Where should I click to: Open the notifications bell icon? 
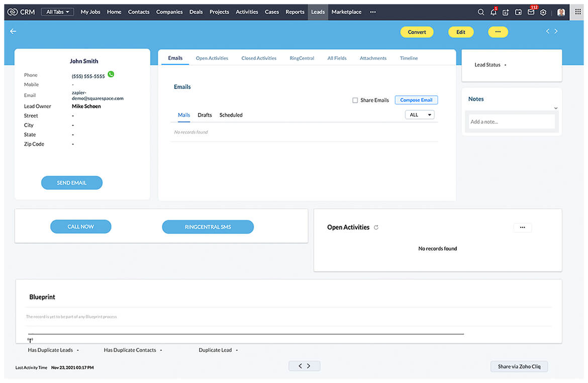(x=493, y=12)
